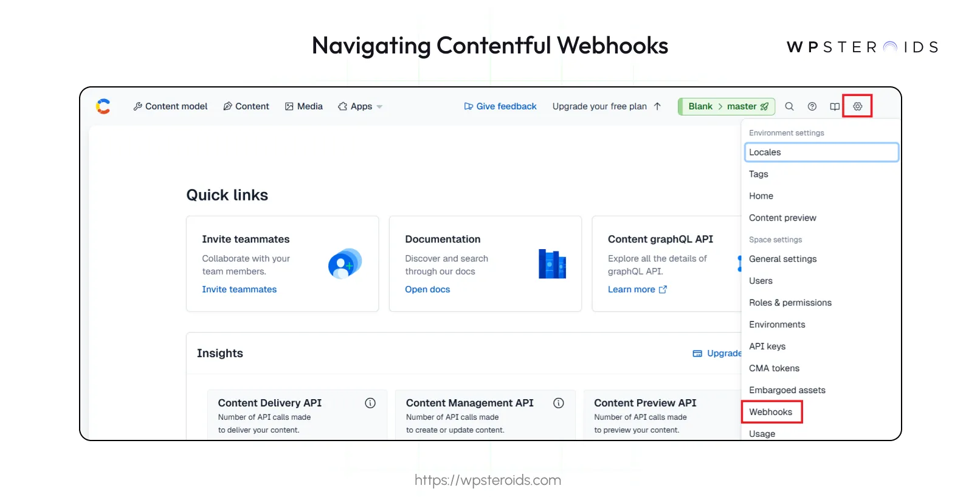Click the documentation books illustration icon
This screenshot has width=980, height=497.
(x=552, y=264)
